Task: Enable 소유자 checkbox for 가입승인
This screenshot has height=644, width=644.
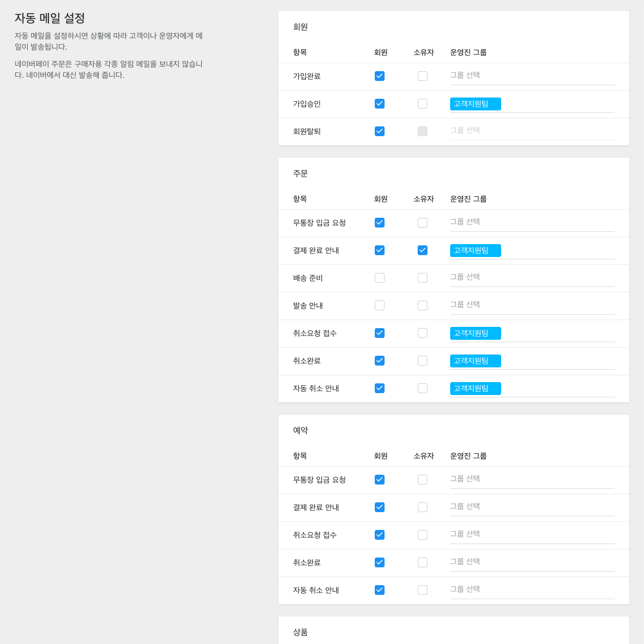Action: [x=423, y=103]
